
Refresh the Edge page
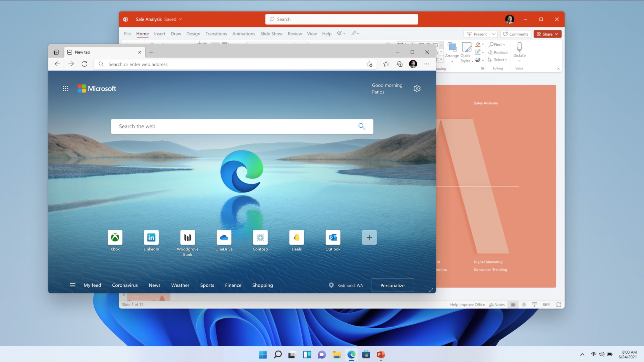pos(85,64)
